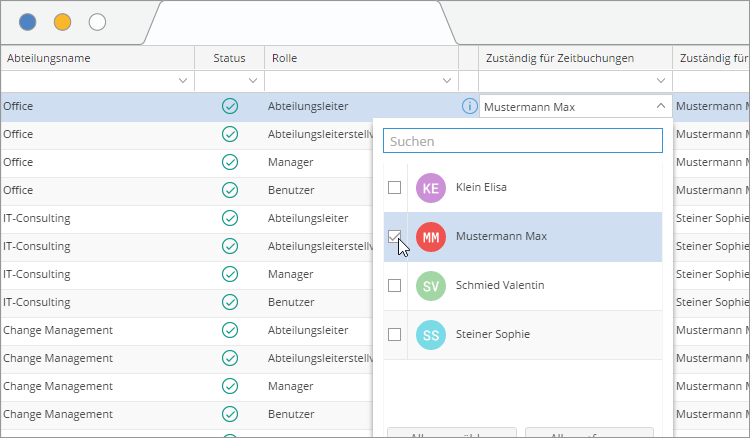Click the red MM avatar icon

tap(431, 237)
